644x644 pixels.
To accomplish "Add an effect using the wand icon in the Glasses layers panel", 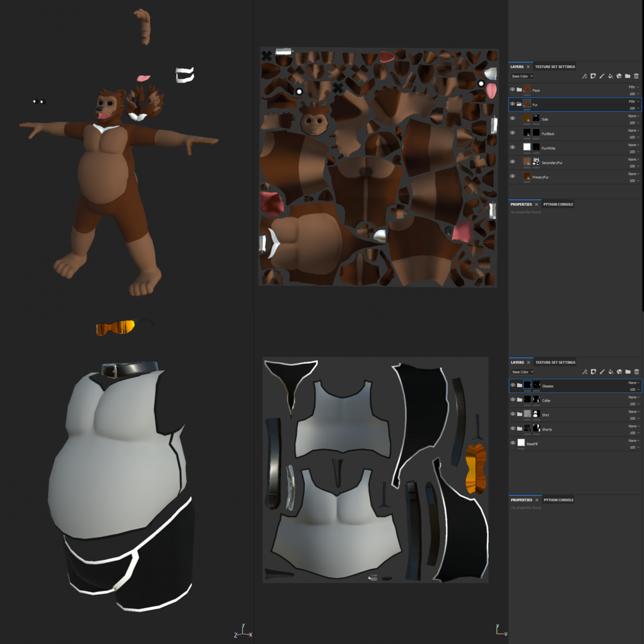I will click(x=584, y=372).
